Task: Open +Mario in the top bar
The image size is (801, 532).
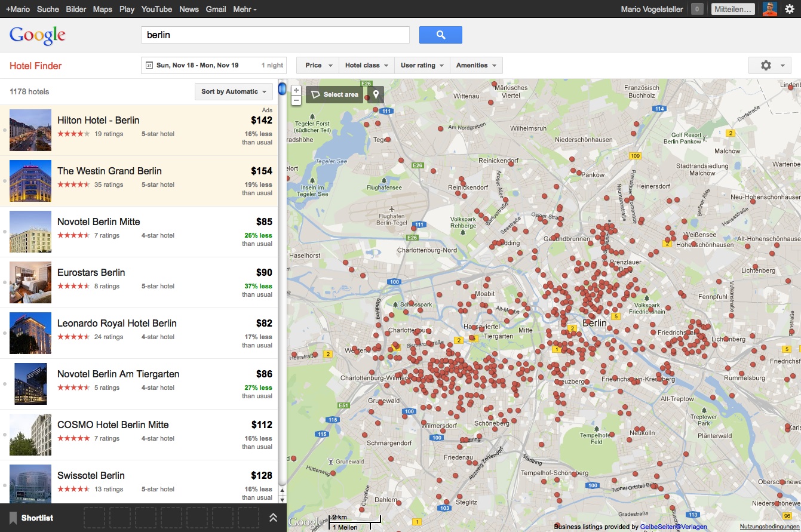Action: [x=18, y=9]
